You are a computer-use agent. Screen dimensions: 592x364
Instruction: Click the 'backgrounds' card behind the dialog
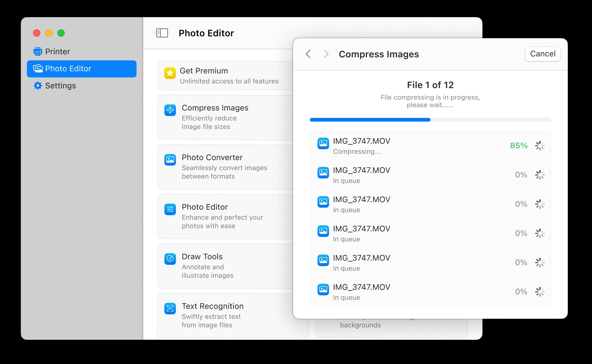point(391,328)
